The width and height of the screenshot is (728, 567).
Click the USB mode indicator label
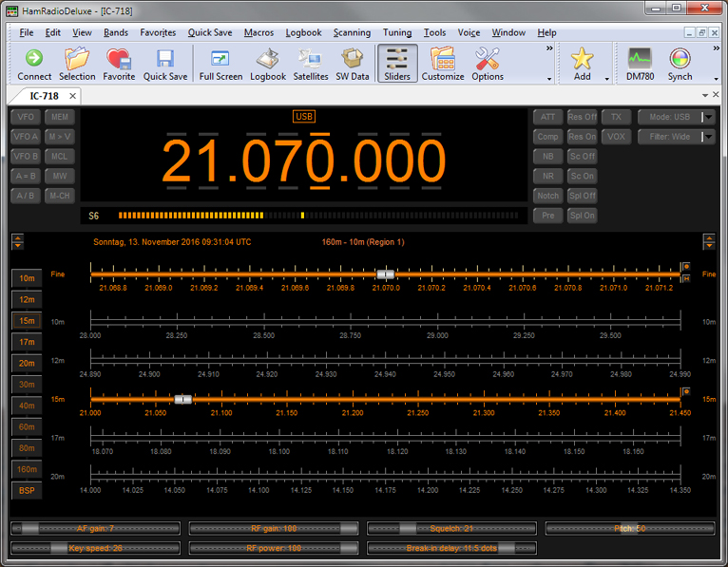coord(304,117)
